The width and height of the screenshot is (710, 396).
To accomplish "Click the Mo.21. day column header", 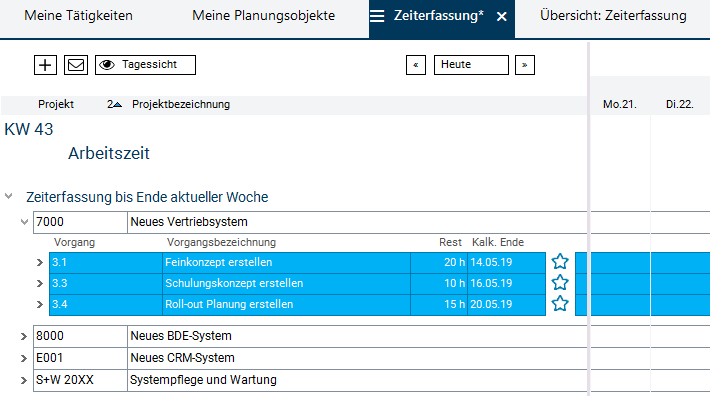I will [x=619, y=105].
